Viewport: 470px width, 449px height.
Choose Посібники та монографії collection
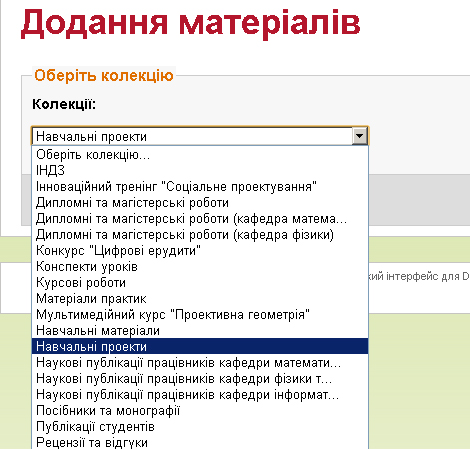point(200,411)
